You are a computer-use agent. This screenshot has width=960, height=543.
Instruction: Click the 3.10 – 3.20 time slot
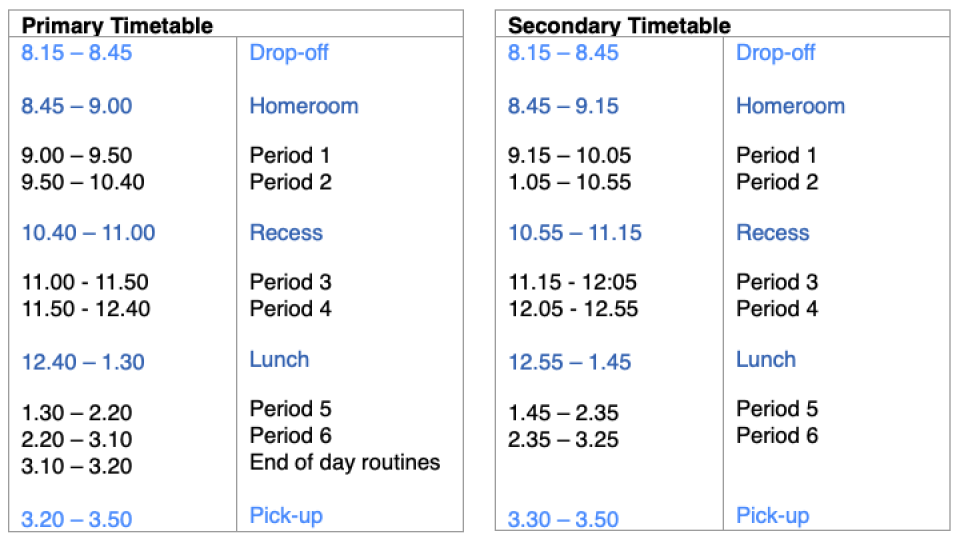coord(76,466)
